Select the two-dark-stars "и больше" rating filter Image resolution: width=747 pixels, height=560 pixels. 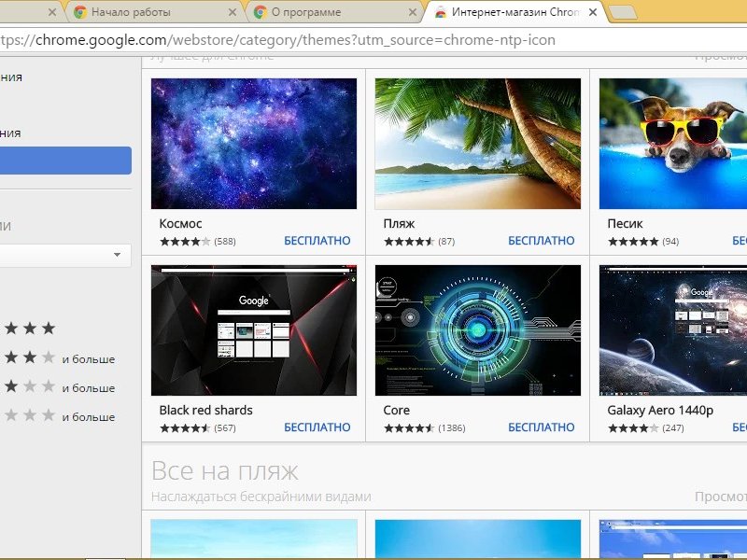click(59, 358)
